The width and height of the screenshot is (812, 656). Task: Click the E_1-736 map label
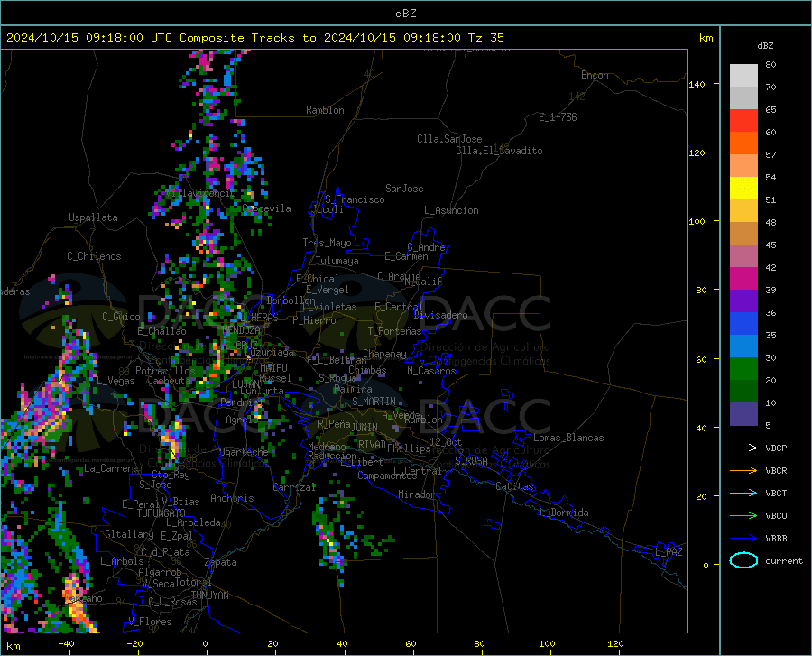tap(558, 117)
